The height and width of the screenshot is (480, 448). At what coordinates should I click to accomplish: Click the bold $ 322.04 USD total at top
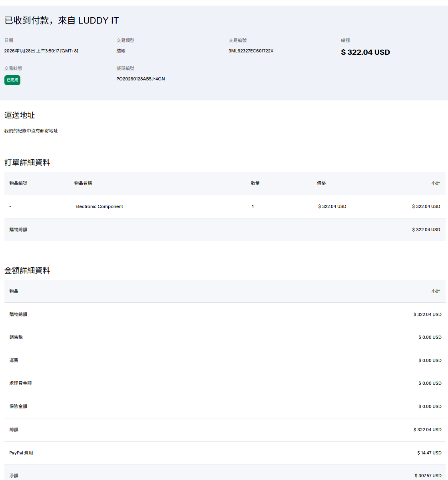coord(365,52)
